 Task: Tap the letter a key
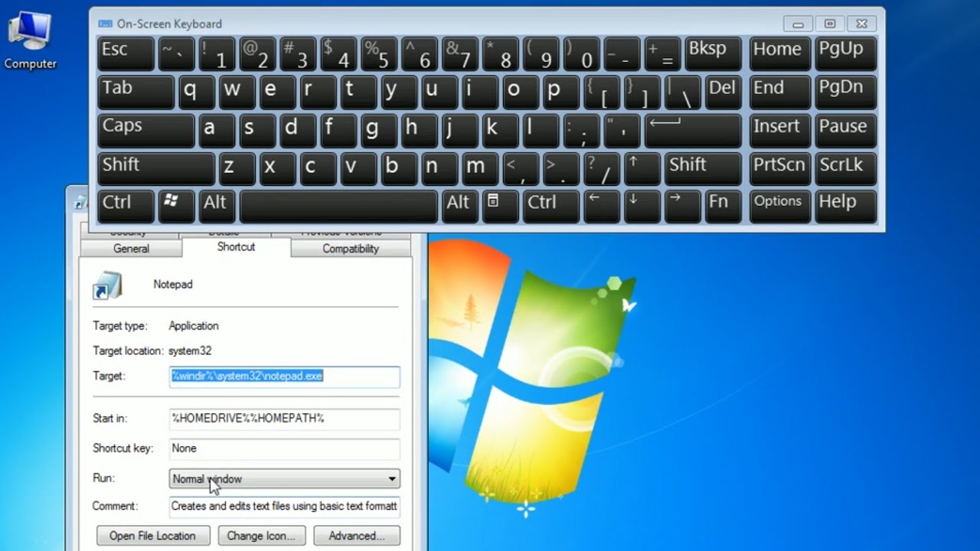[x=217, y=130]
